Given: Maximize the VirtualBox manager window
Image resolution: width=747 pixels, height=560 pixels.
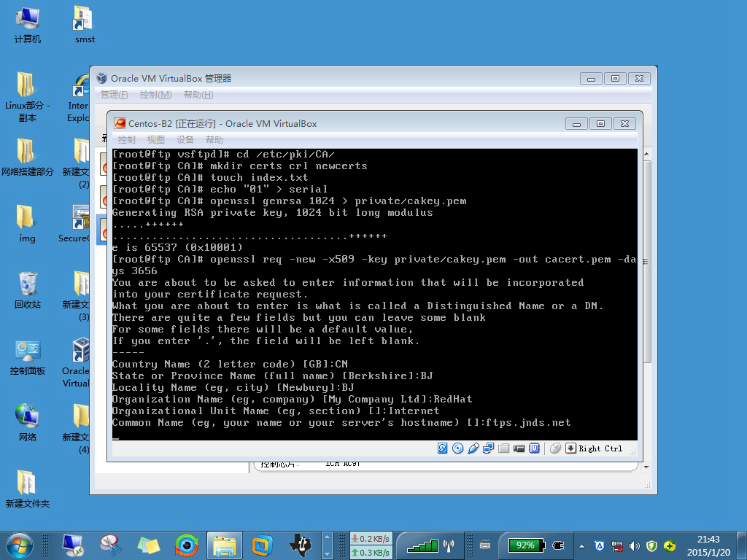Looking at the screenshot, I should pyautogui.click(x=615, y=79).
